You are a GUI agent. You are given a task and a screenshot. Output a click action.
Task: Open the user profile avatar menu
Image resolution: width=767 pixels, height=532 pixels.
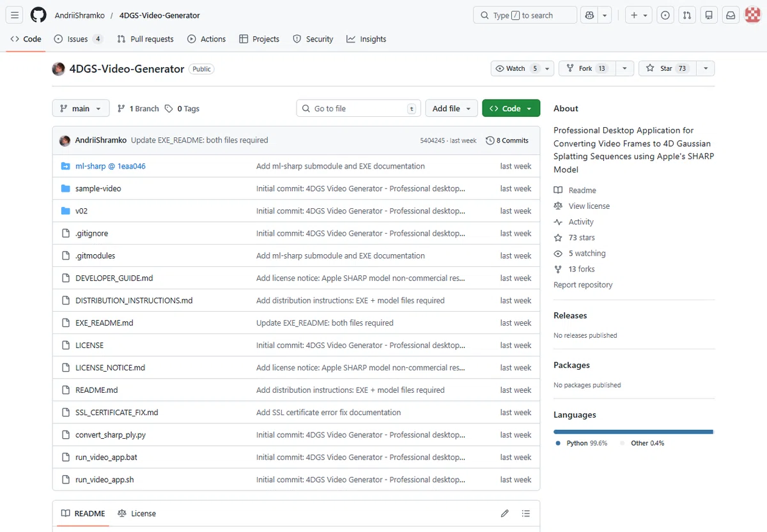click(x=752, y=15)
